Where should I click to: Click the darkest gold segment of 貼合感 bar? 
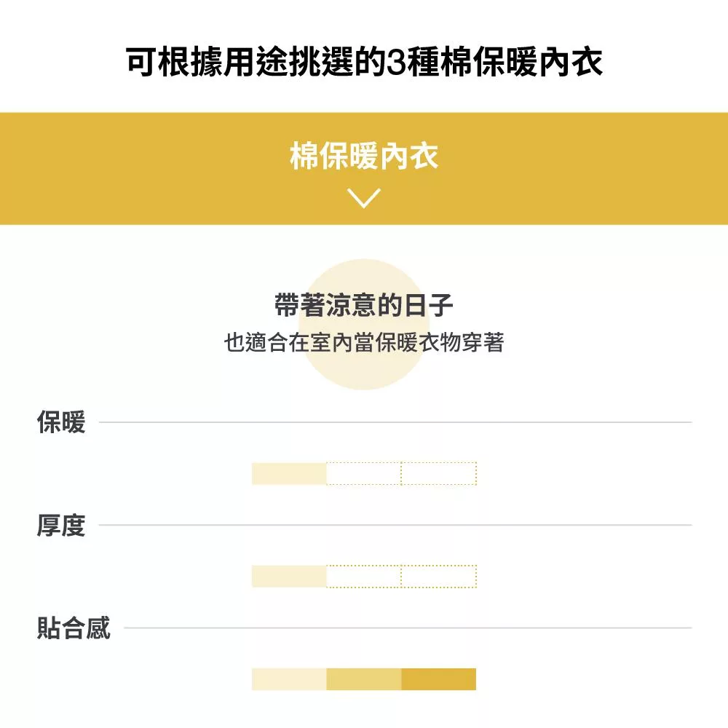439,679
